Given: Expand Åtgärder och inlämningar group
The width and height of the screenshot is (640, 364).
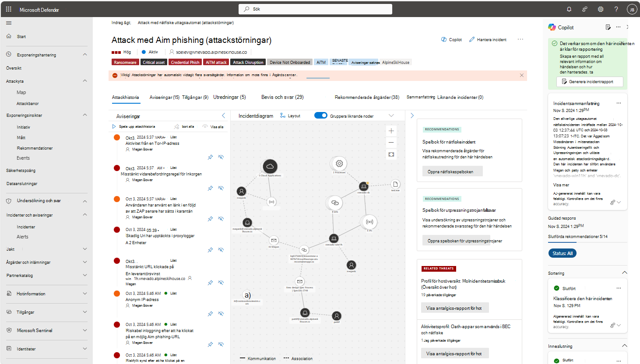Looking at the screenshot, I should [x=85, y=262].
